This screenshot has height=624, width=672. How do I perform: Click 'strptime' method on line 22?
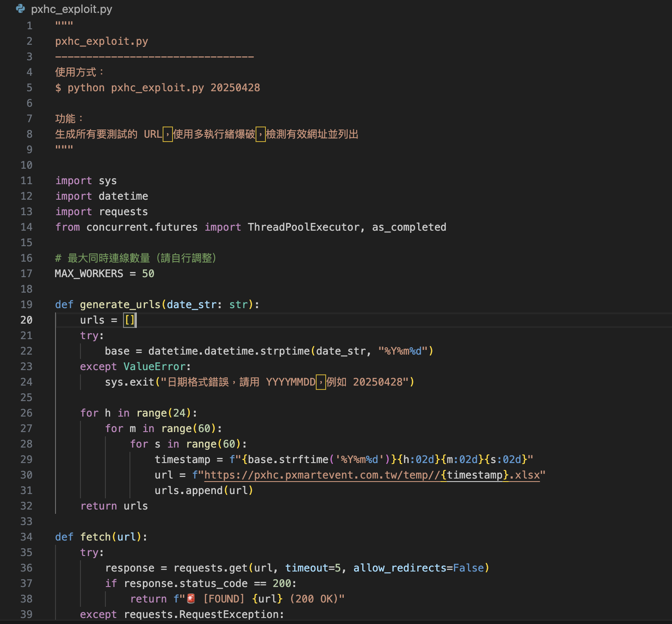click(285, 351)
